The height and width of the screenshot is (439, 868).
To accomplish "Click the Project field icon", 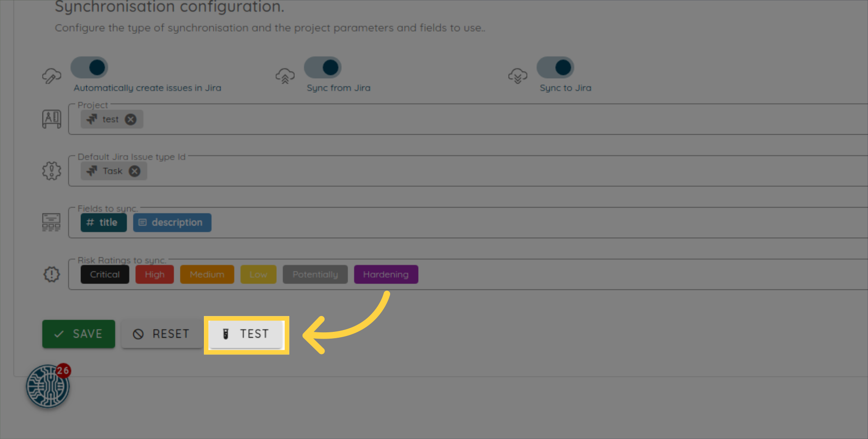I will point(52,119).
